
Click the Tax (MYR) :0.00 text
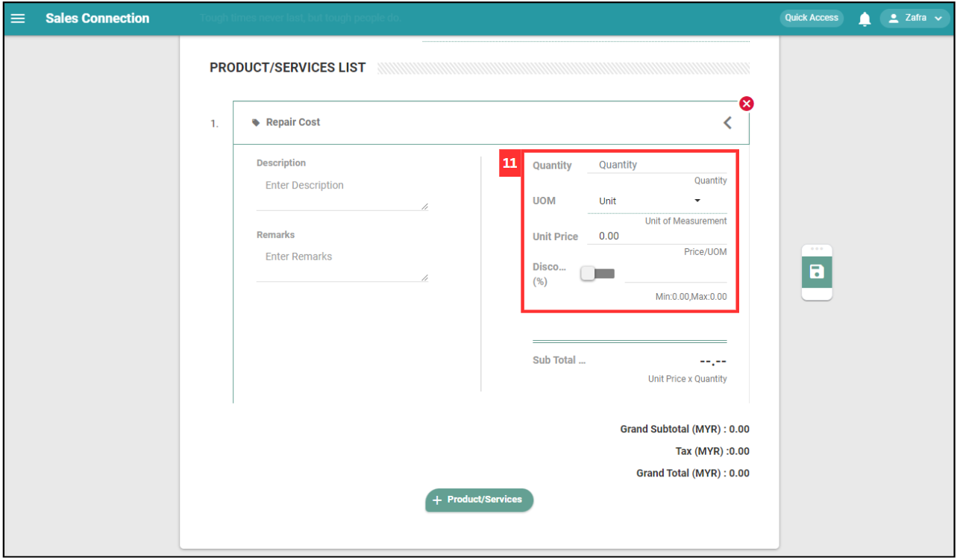(712, 451)
